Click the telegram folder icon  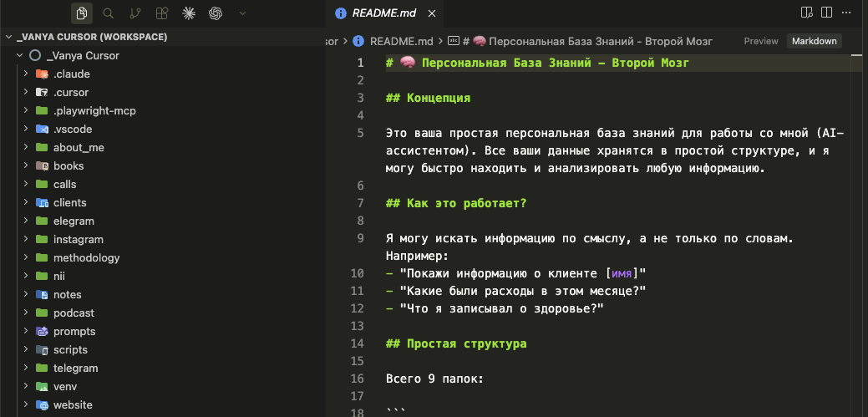[x=42, y=368]
